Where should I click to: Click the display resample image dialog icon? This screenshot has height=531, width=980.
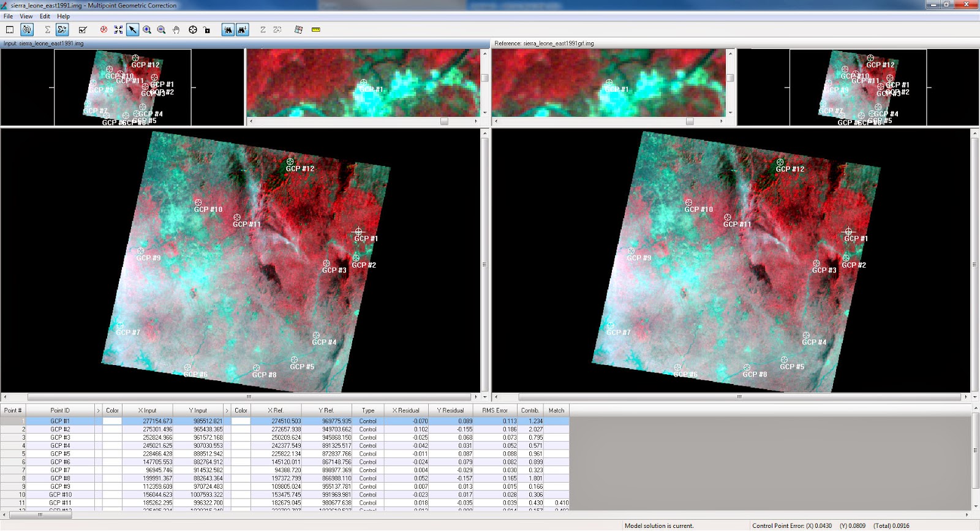point(298,29)
